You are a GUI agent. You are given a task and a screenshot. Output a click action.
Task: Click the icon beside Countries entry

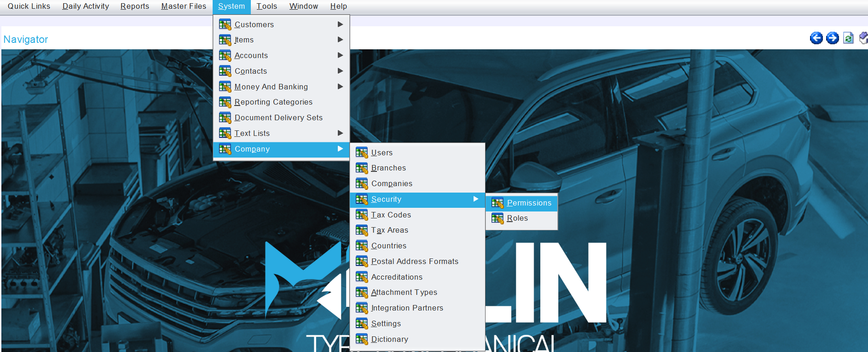362,246
